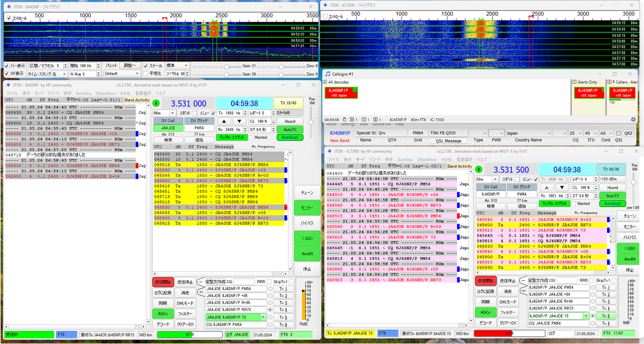
Task: Open the ファイル menu in 8J4SNP window
Action: (12, 93)
